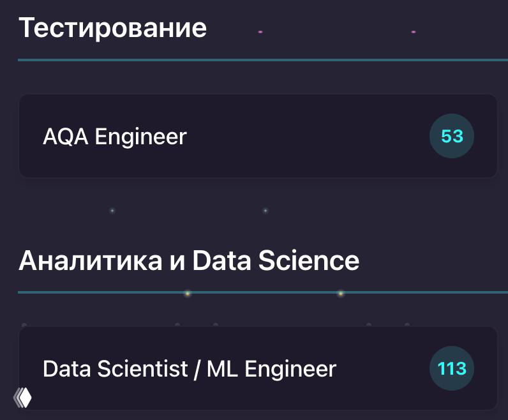This screenshot has width=508, height=420.
Task: Click empty space inside the AQA Engineer card
Action: click(x=306, y=137)
